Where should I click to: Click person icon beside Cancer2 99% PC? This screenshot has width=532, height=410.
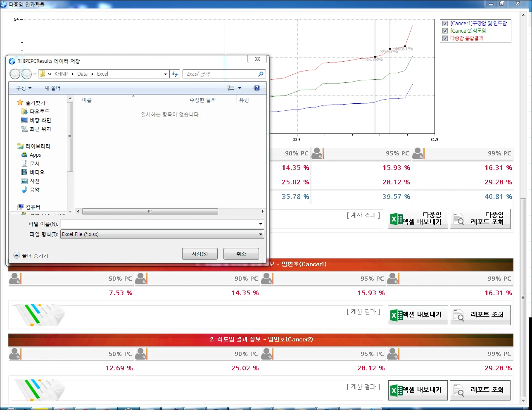pos(393,354)
